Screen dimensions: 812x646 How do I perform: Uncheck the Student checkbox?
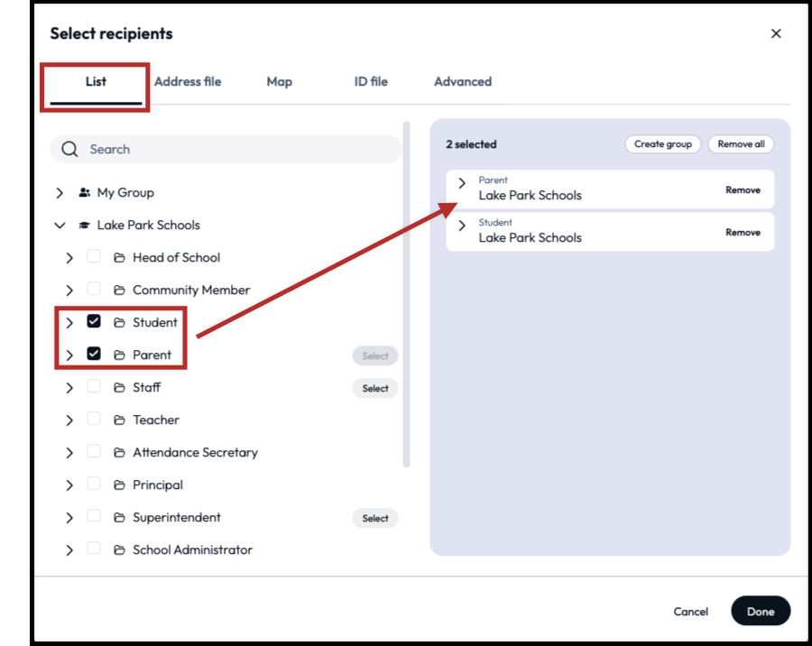coord(94,322)
